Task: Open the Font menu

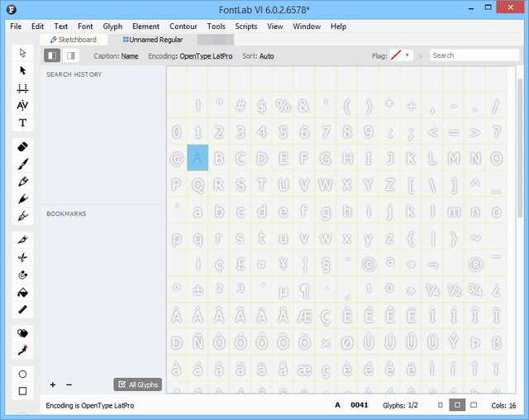Action: [85, 26]
